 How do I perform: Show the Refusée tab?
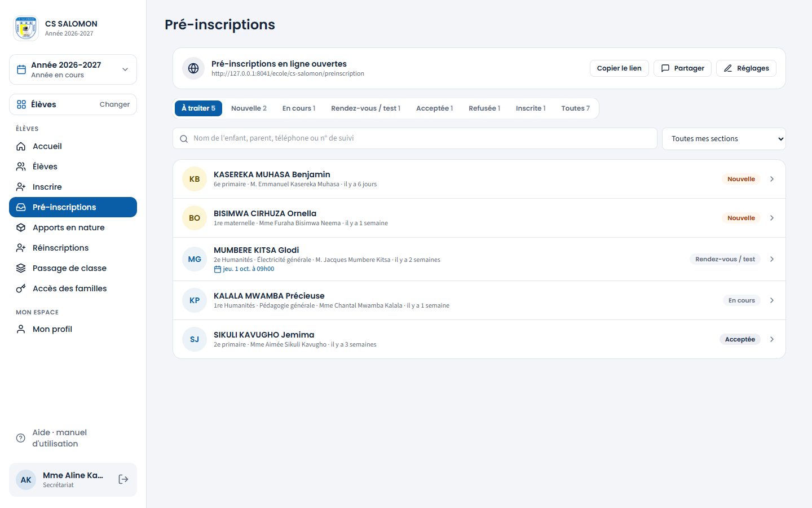[484, 108]
